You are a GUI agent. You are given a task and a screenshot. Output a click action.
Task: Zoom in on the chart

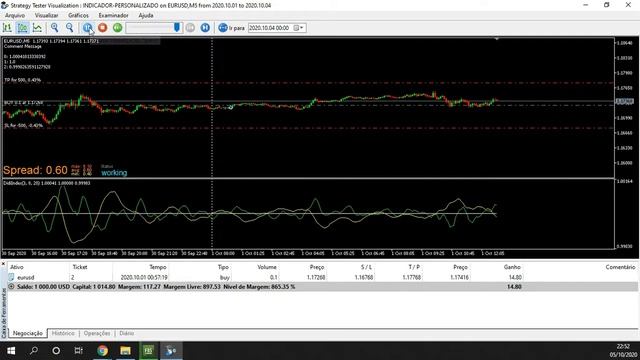pyautogui.click(x=55, y=28)
